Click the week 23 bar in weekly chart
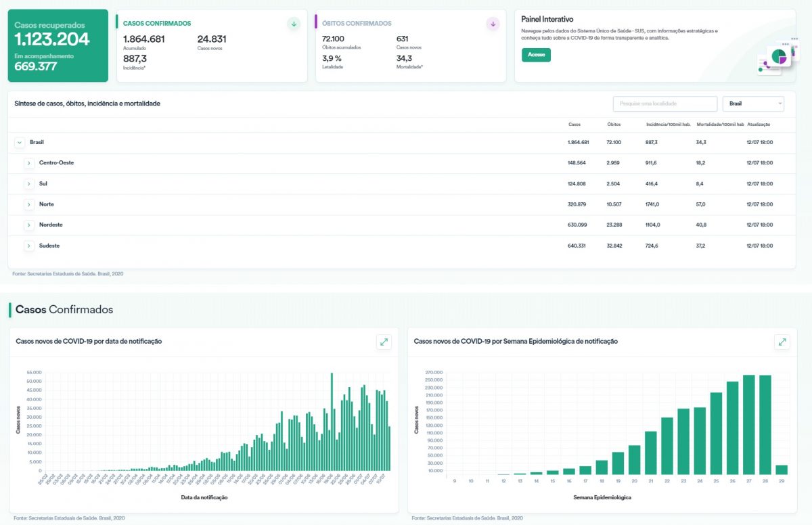This screenshot has height=525, width=812. click(x=683, y=442)
